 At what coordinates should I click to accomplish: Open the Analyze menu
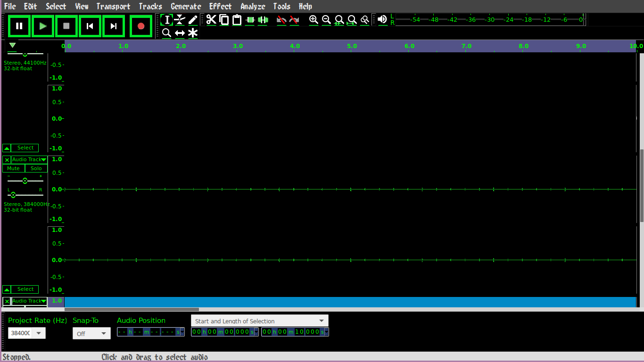coord(253,6)
